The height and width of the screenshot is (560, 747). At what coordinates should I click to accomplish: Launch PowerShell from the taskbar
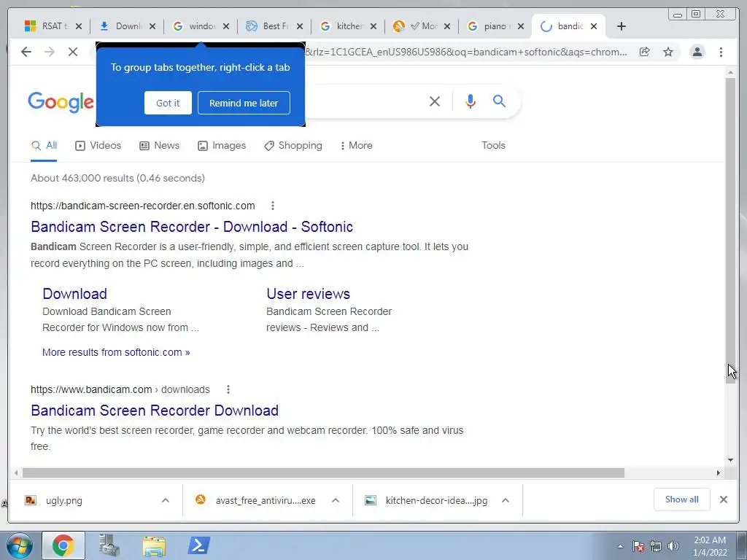198,545
